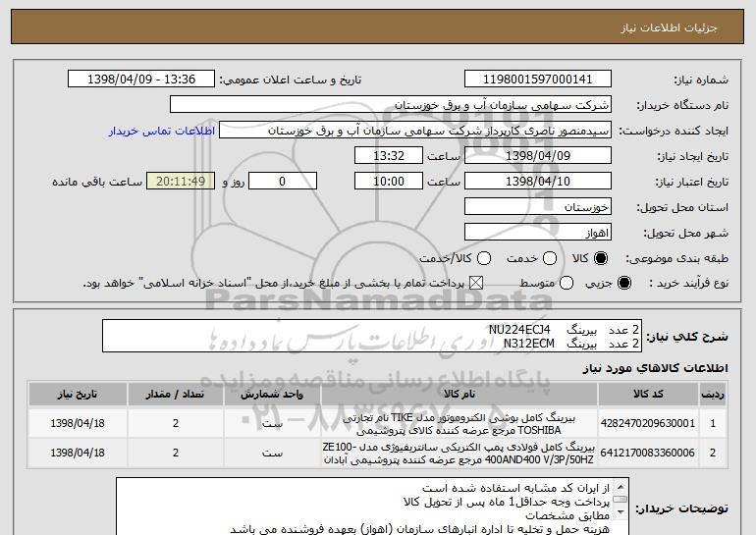Image resolution: width=756 pixels, height=535 pixels.
Task: Click the ZE100 pump bearing name cell
Action: [x=459, y=454]
